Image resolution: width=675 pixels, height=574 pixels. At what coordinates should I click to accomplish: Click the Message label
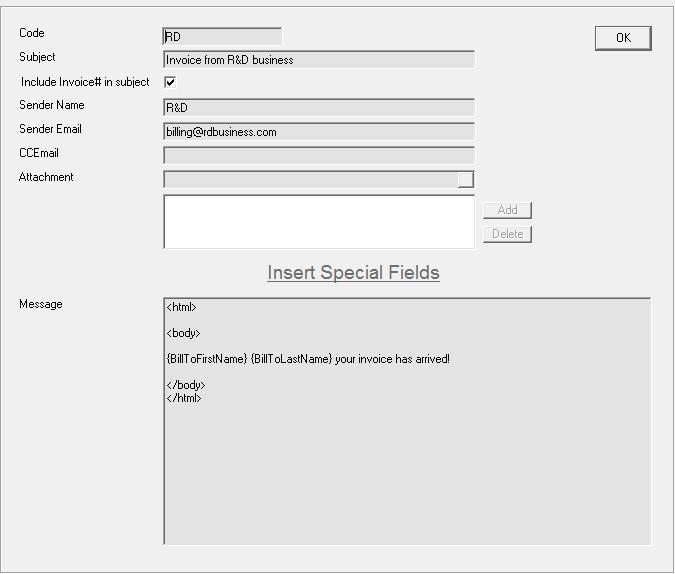click(41, 304)
